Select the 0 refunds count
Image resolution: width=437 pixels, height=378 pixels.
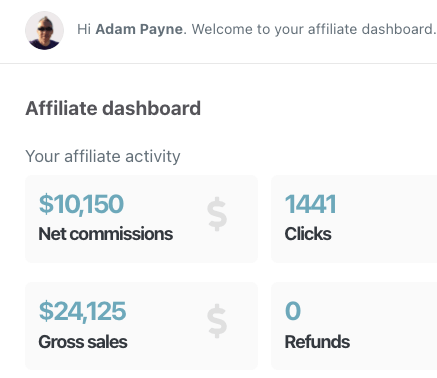(x=293, y=311)
